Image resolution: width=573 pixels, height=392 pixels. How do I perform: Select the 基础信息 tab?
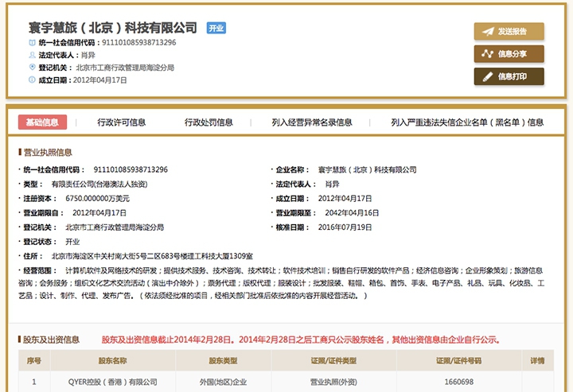[x=42, y=122]
